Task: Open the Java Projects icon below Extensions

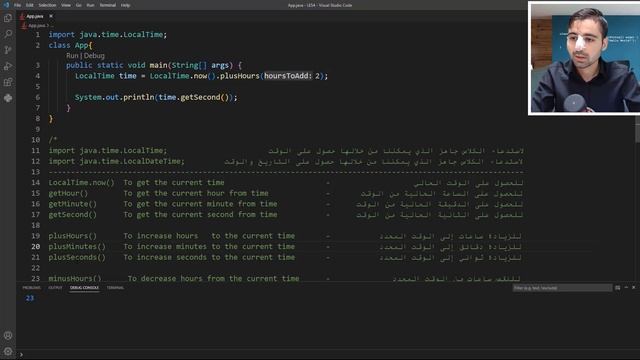Action: [8, 98]
